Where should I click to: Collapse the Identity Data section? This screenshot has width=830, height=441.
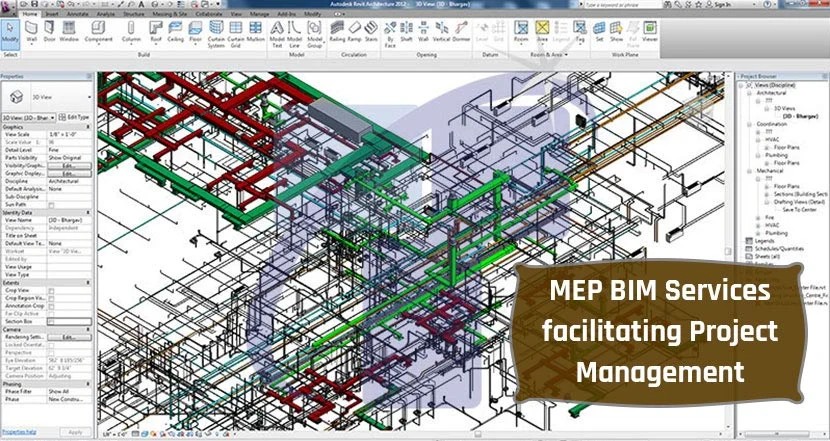88,212
